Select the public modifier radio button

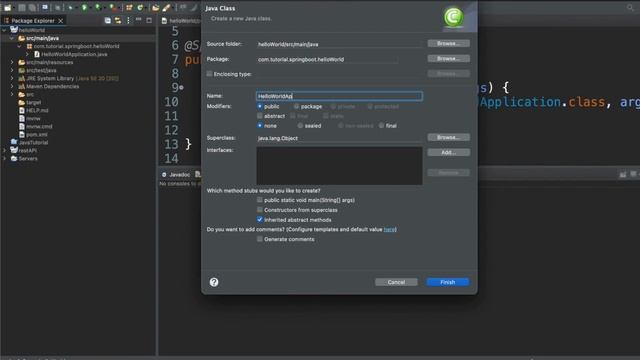tap(260, 106)
